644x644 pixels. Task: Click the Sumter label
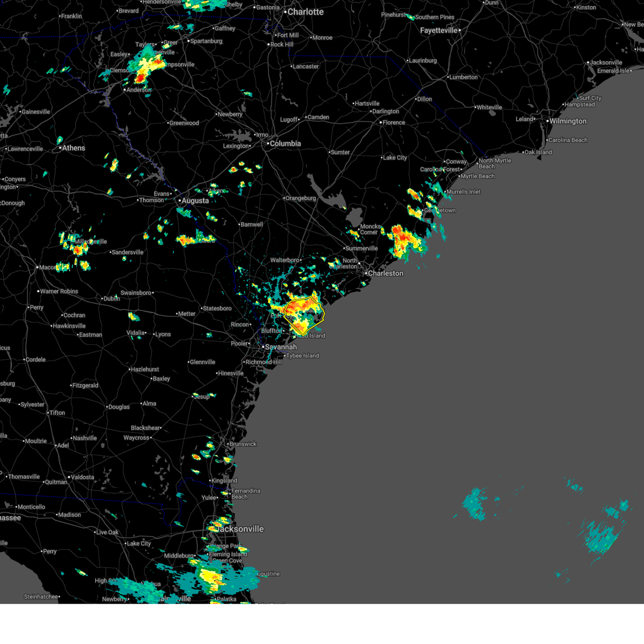click(340, 152)
